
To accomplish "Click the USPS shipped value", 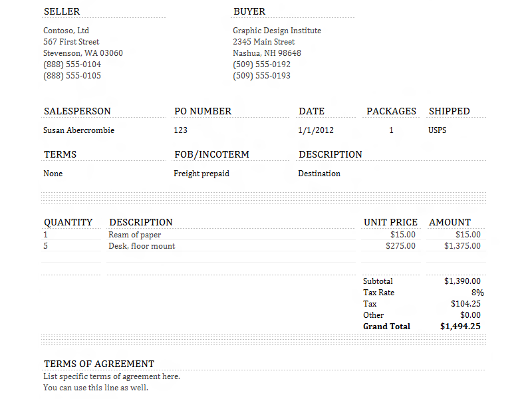I will (438, 130).
